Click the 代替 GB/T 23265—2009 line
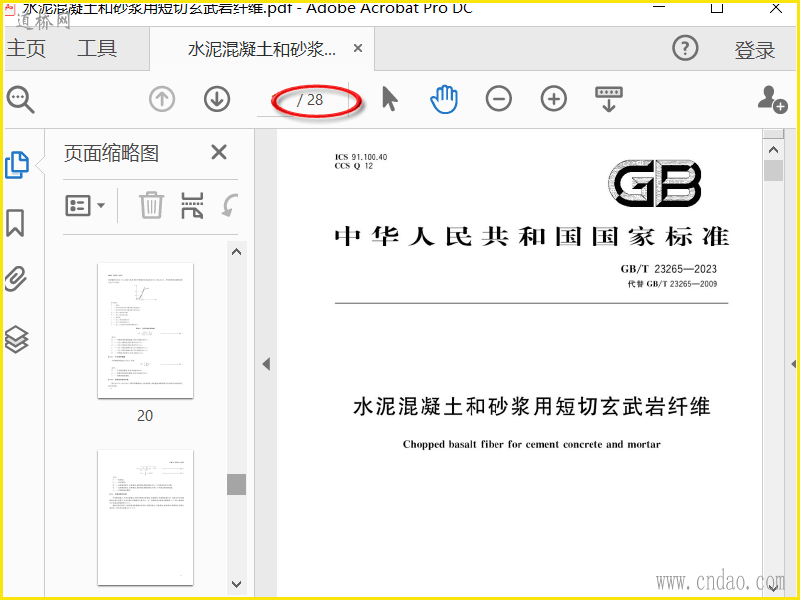The width and height of the screenshot is (800, 600). tap(672, 284)
